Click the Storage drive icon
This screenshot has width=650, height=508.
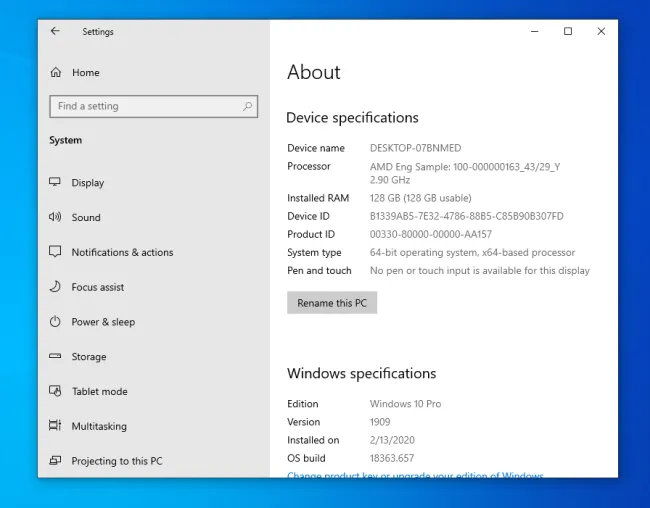pyautogui.click(x=56, y=357)
